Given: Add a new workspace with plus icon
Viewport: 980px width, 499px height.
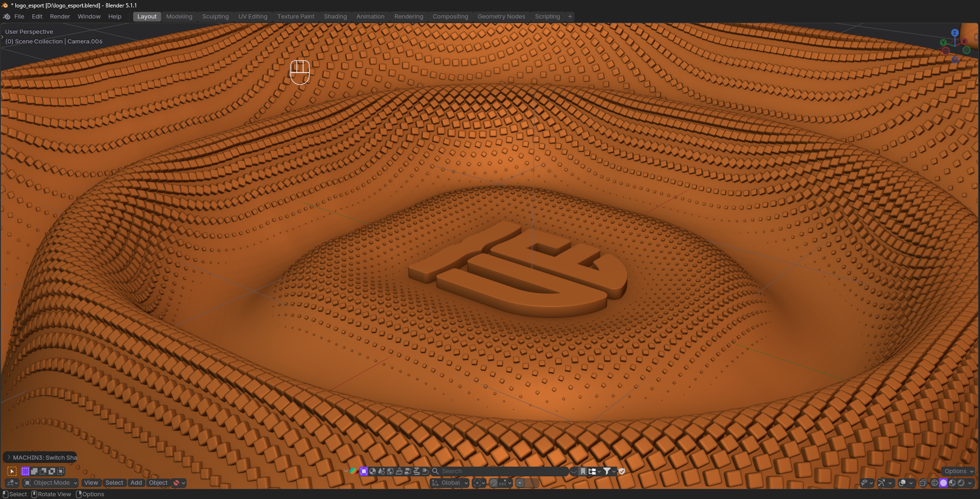Looking at the screenshot, I should click(x=570, y=17).
